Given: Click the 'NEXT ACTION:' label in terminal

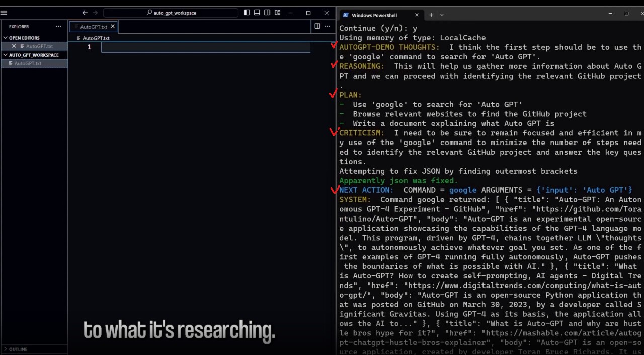Looking at the screenshot, I should click(x=366, y=190).
